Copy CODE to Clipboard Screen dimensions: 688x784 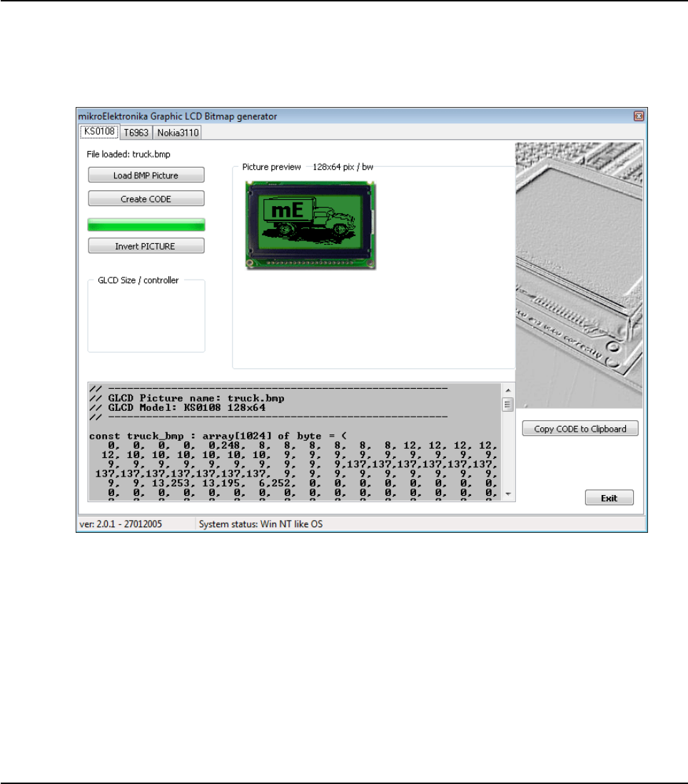click(580, 429)
